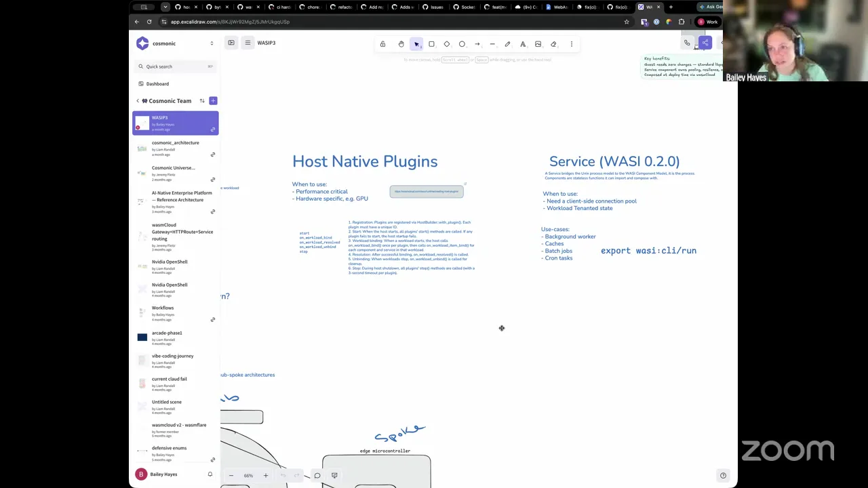Open the scene sort order options
The image size is (868, 488).
tap(202, 101)
